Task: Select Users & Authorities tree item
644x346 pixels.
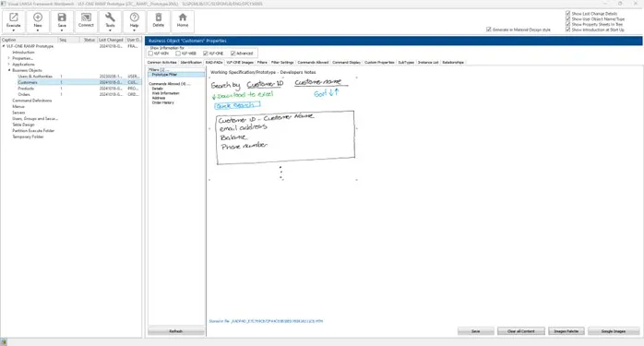Action: [35, 77]
